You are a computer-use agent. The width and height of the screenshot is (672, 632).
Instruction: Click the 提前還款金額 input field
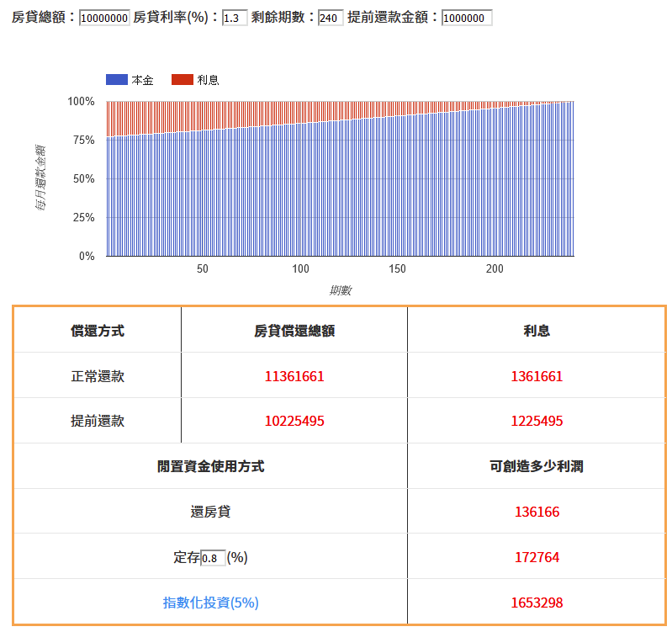coord(466,18)
